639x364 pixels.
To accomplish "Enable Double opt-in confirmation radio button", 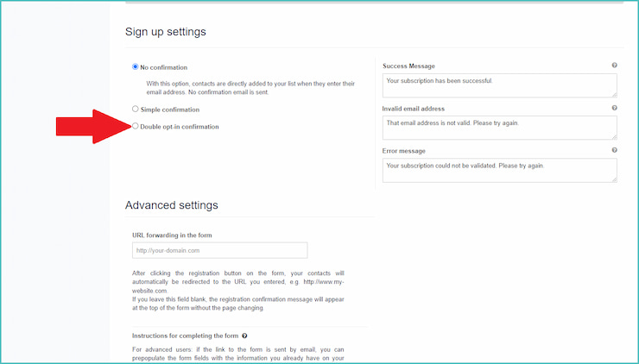I will pos(136,126).
